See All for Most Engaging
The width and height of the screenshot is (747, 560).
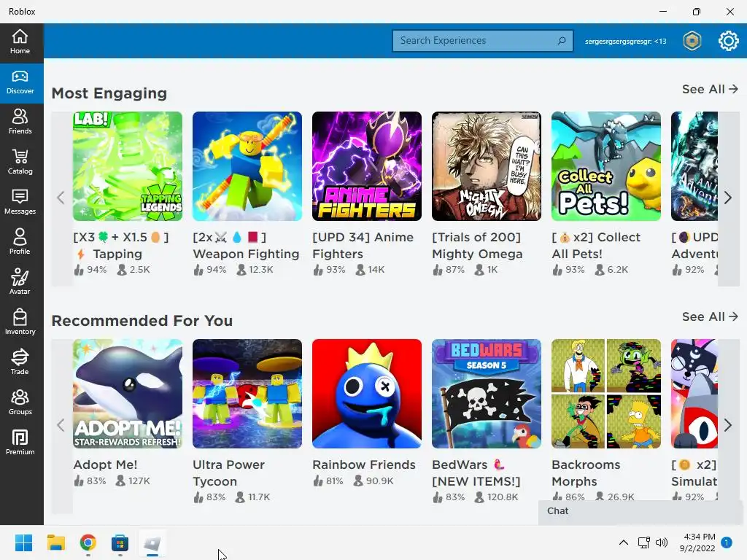pos(710,89)
